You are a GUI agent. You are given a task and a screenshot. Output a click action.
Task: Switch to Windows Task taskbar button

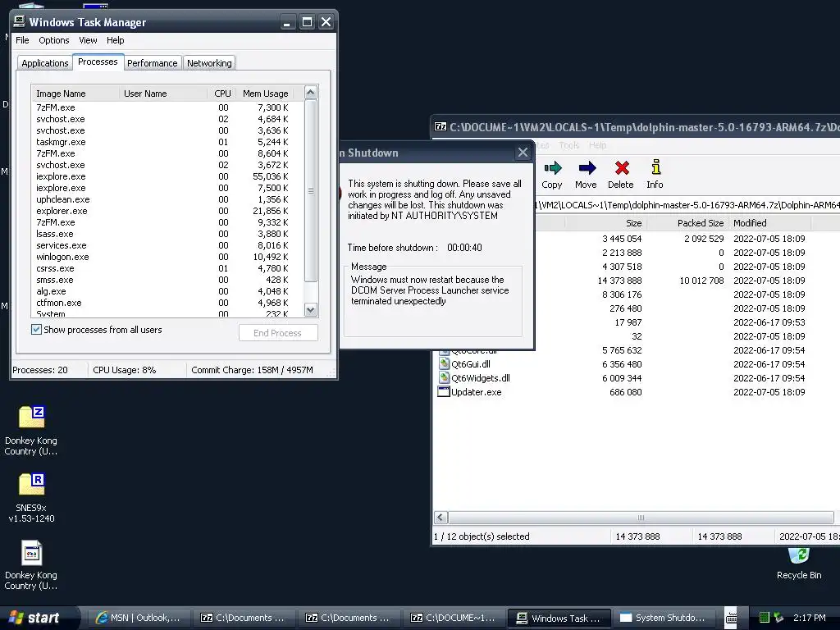558,618
